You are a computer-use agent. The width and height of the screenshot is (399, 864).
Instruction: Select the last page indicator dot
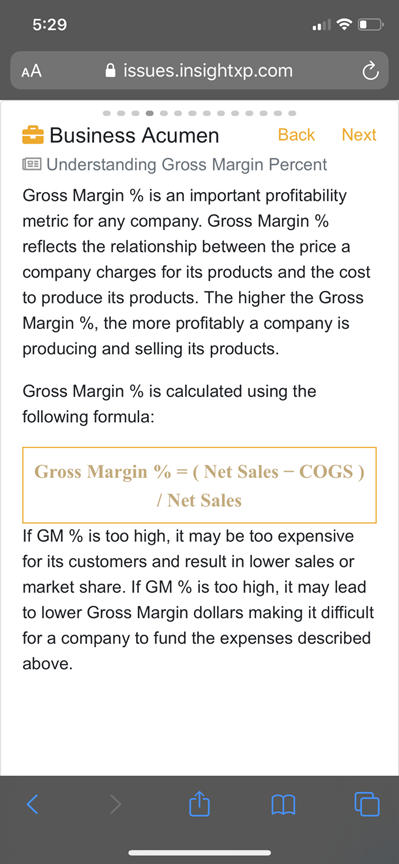[292, 113]
